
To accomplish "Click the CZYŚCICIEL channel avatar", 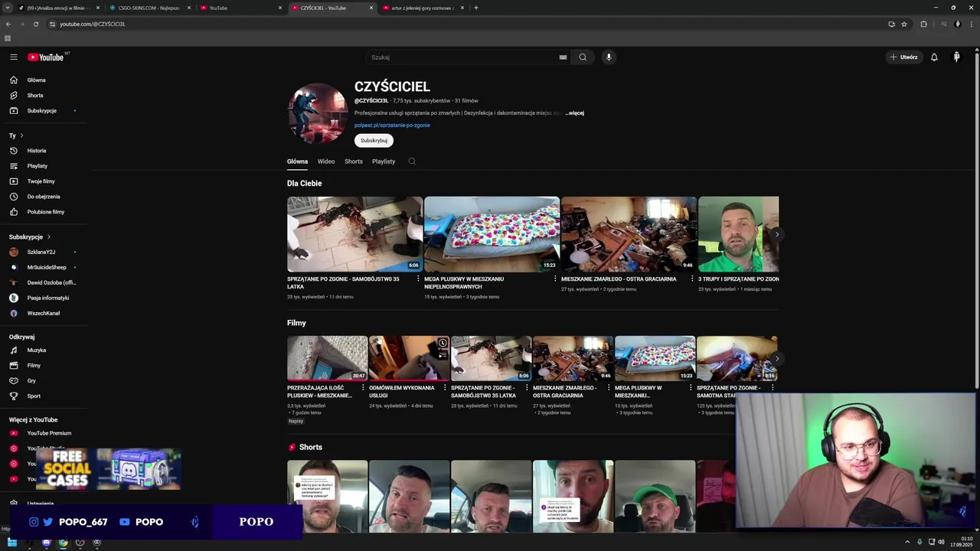I will pos(318,113).
